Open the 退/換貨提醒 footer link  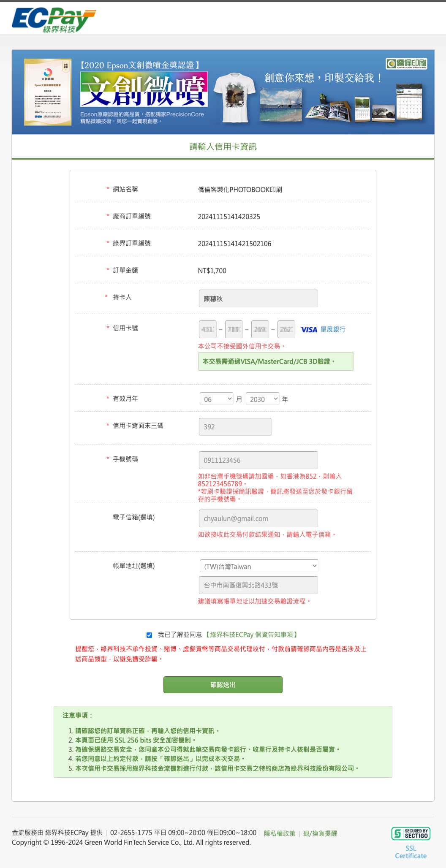pos(320,833)
